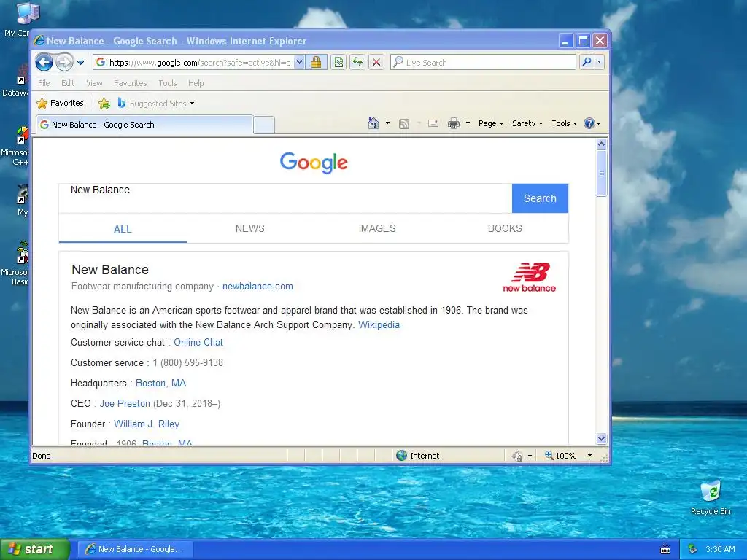Screen dimensions: 747x560
Task: Refresh the page with the Refresh icon
Action: tap(357, 63)
